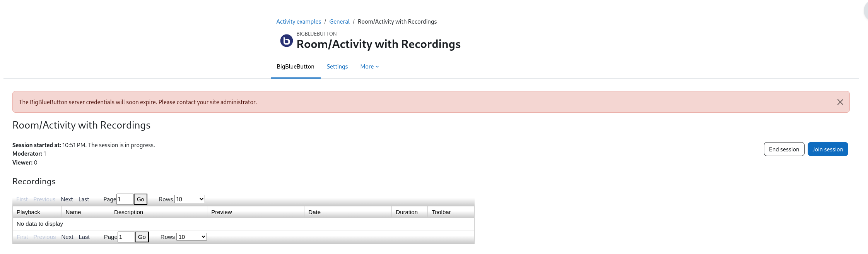868x254 pixels.
Task: Switch to the Settings tab
Action: [337, 67]
